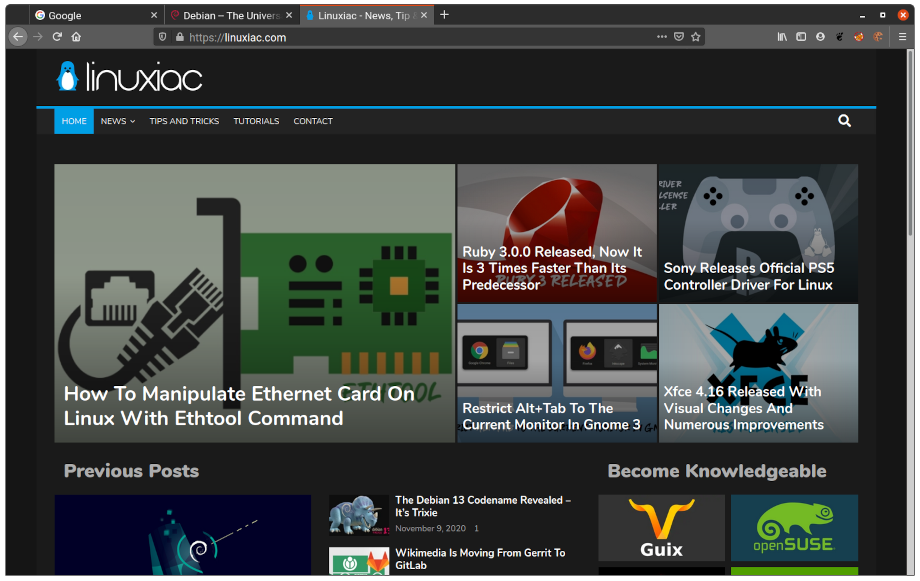Reload the page with the refresh icon
This screenshot has width=920, height=581.
pos(58,36)
